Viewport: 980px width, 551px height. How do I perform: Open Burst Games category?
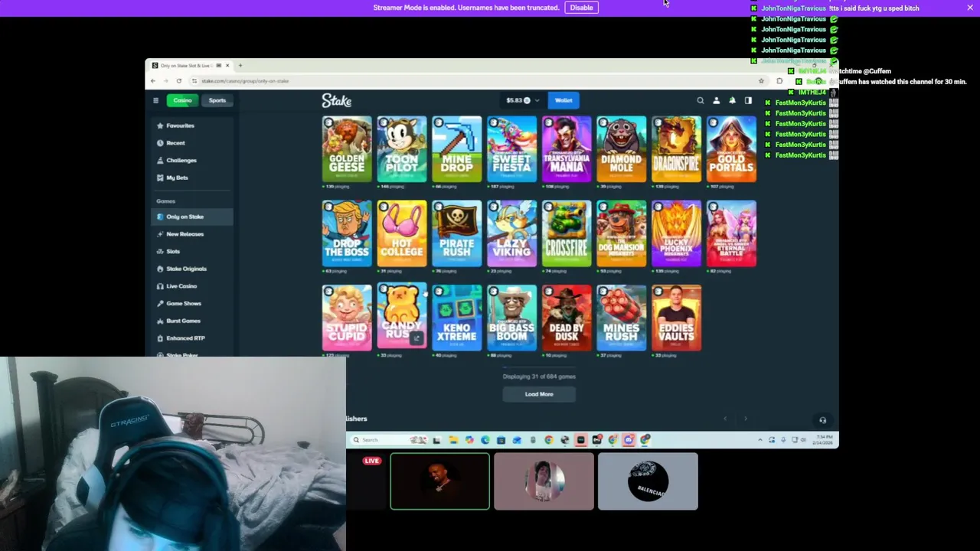pos(192,321)
